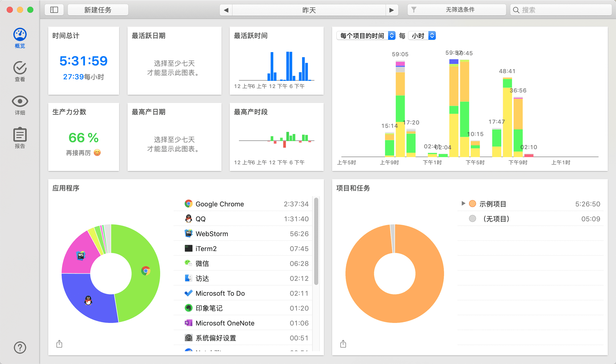
Task: Click the 示例项目 orange color swatch
Action: click(473, 204)
